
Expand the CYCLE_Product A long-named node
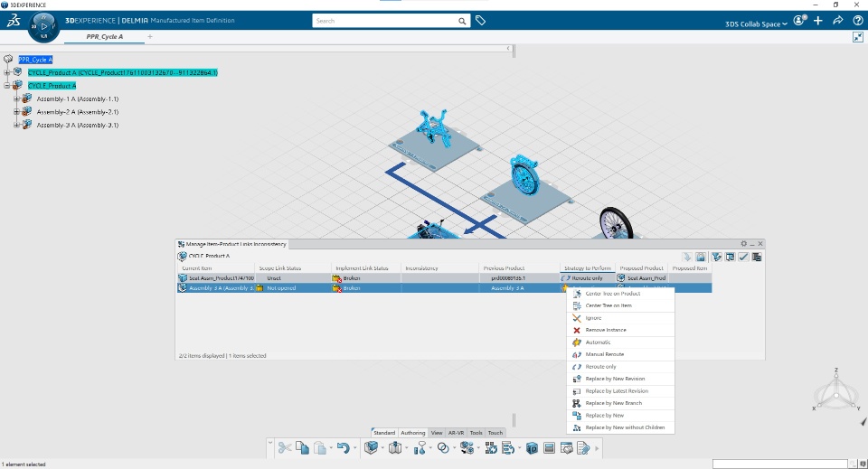[x=7, y=72]
